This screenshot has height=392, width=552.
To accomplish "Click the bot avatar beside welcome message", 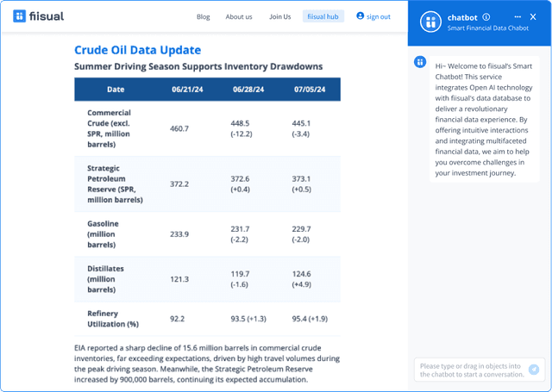I will tap(419, 62).
